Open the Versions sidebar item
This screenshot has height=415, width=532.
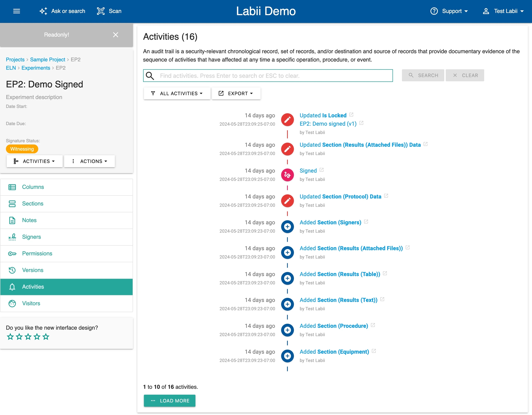coord(33,270)
